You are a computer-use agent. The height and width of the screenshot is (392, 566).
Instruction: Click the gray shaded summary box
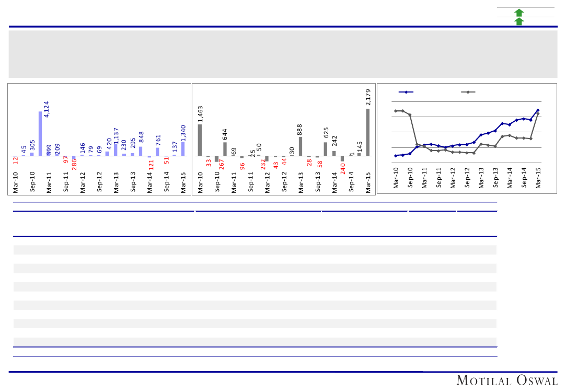[283, 54]
